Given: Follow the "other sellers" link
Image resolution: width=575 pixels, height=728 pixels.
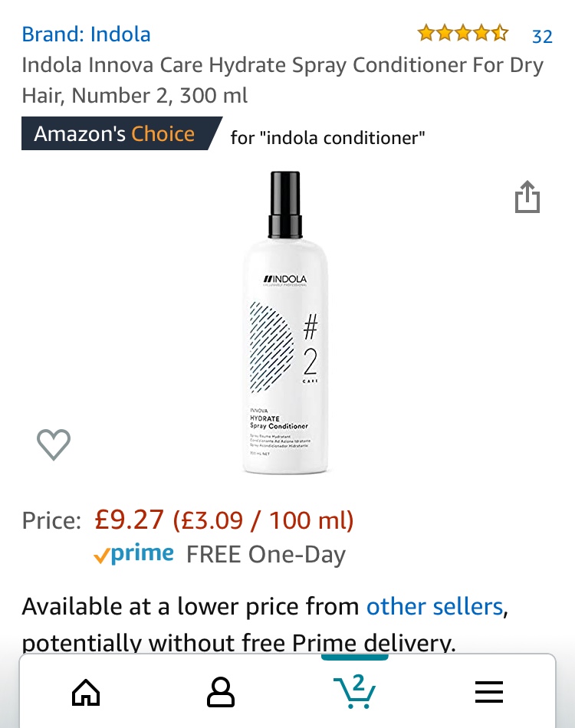Looking at the screenshot, I should (435, 607).
